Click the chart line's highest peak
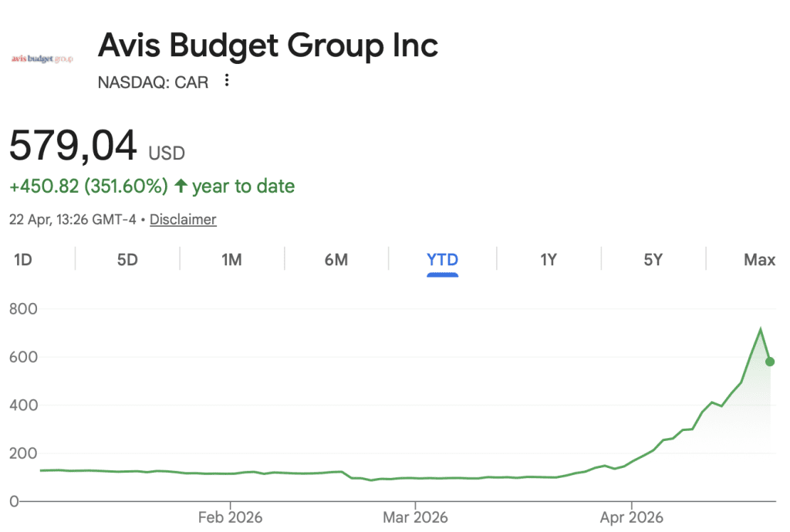790x532 pixels. pyautogui.click(x=761, y=329)
